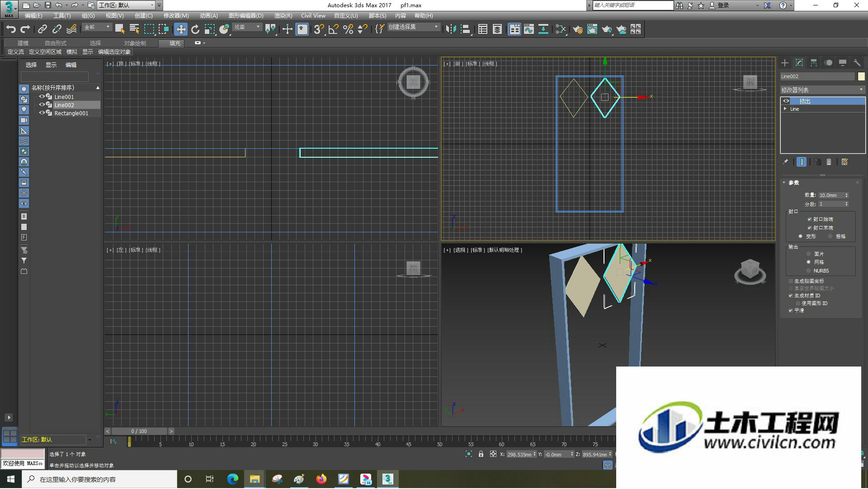Open Select by Name list icon
Image resolution: width=868 pixels, height=489 pixels.
(x=134, y=29)
